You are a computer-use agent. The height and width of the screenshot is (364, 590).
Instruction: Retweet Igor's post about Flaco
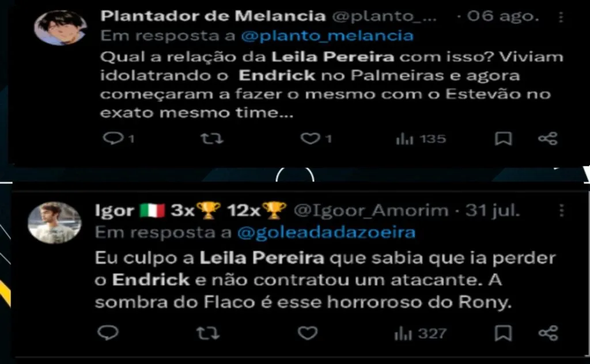pyautogui.click(x=207, y=333)
